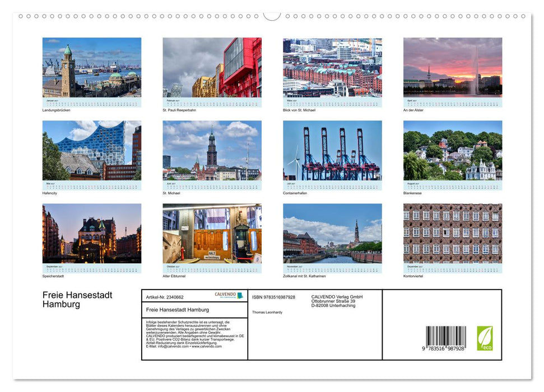Viewport: 544px width, 392px height.
Task: Click the 'Kontorviertel' caption
Action: (x=413, y=276)
